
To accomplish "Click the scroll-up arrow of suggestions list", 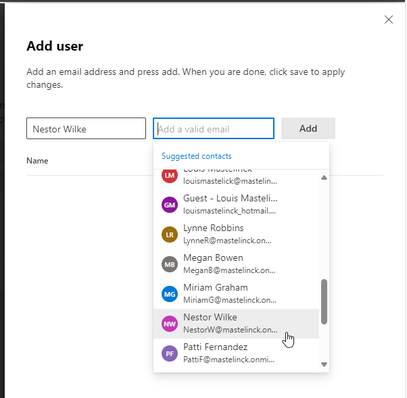I will tap(324, 178).
